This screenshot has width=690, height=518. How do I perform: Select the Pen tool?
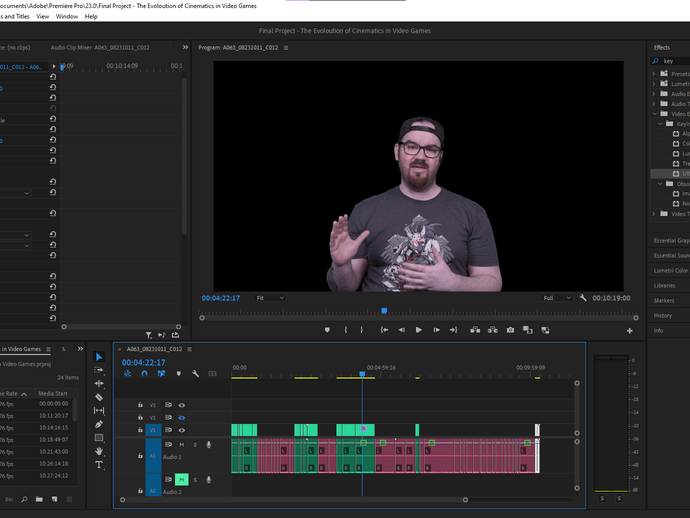pyautogui.click(x=99, y=424)
